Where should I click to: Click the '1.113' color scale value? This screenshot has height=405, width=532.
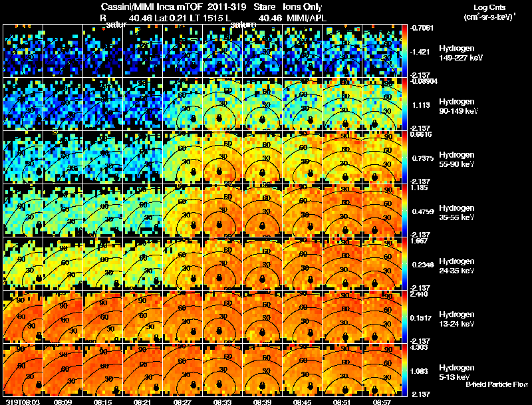(x=421, y=105)
